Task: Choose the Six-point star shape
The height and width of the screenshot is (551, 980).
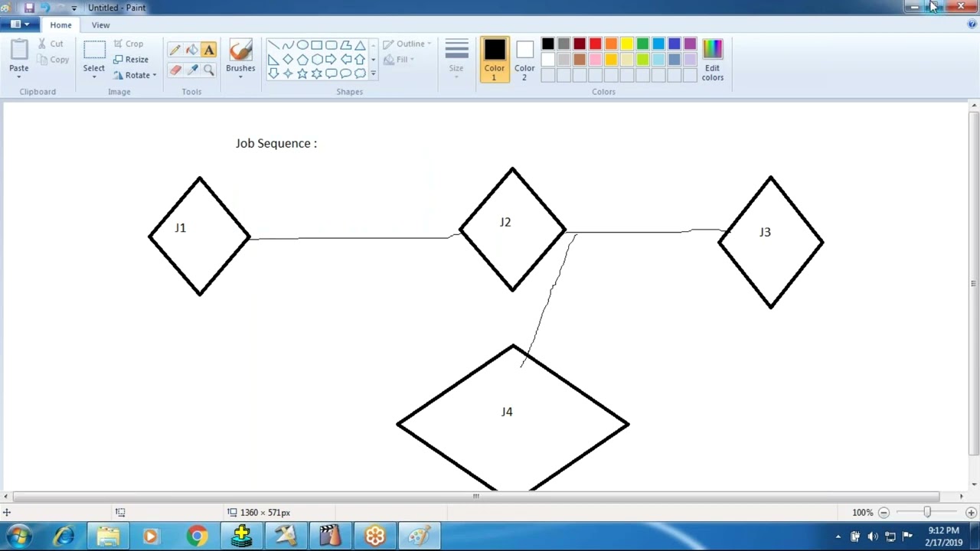Action: tap(317, 73)
